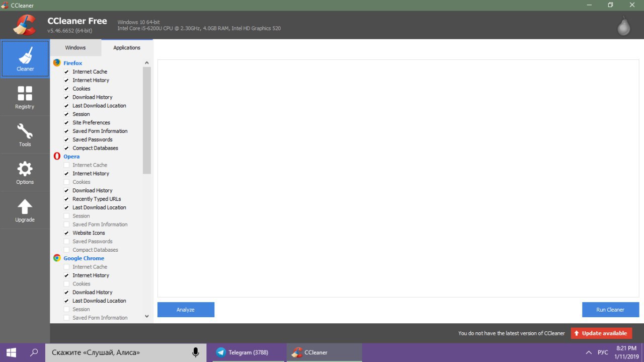Screen dimensions: 644x362
Task: Uncheck Firefox Internet History
Action: tap(66, 81)
